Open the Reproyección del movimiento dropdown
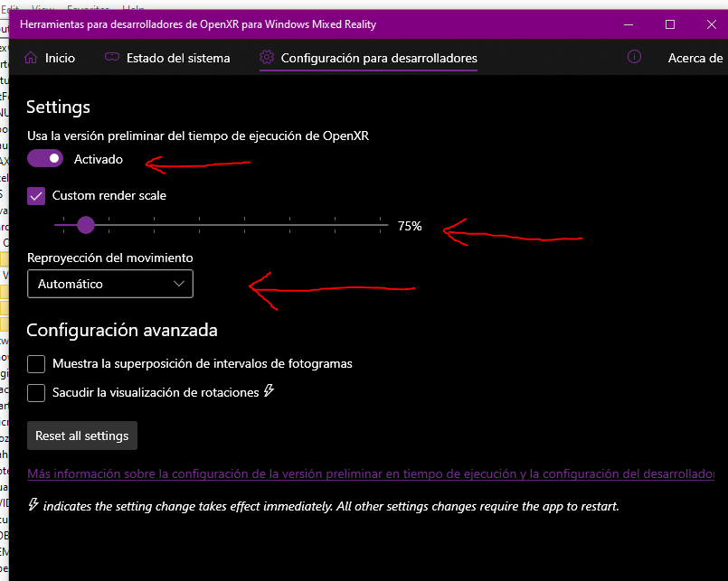This screenshot has width=728, height=581. click(x=110, y=284)
